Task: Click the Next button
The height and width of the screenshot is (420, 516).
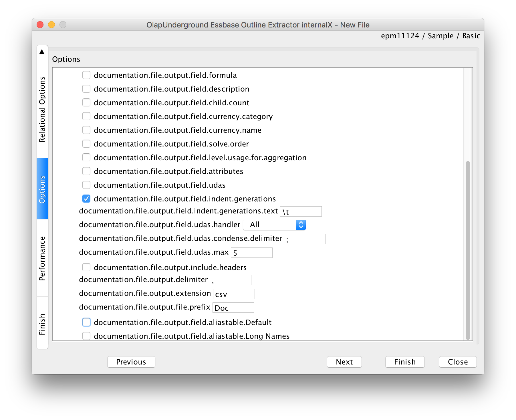Action: pyautogui.click(x=344, y=362)
